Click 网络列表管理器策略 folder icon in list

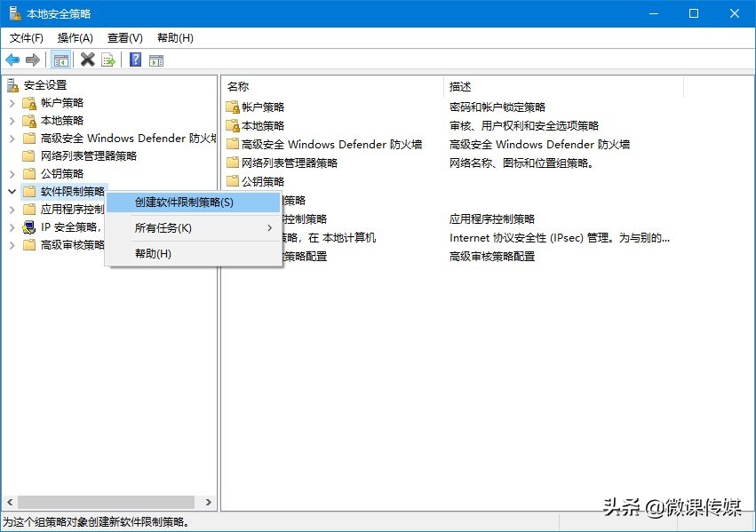coord(233,163)
